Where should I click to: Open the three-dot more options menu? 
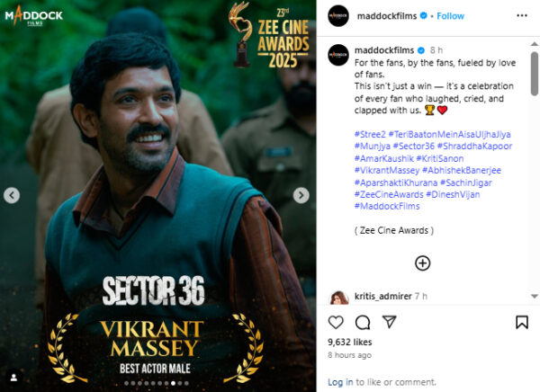tap(522, 15)
